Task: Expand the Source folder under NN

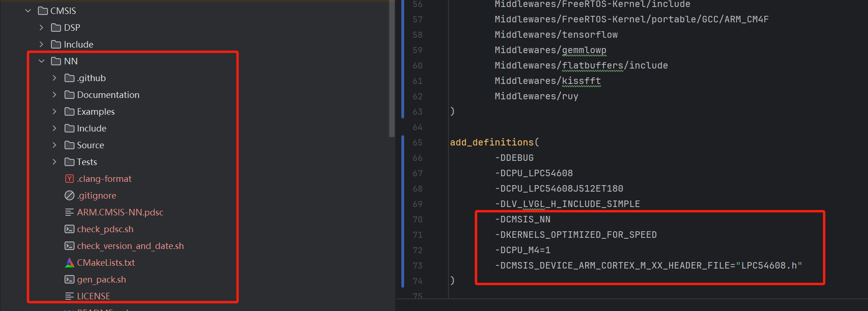Action: point(55,145)
